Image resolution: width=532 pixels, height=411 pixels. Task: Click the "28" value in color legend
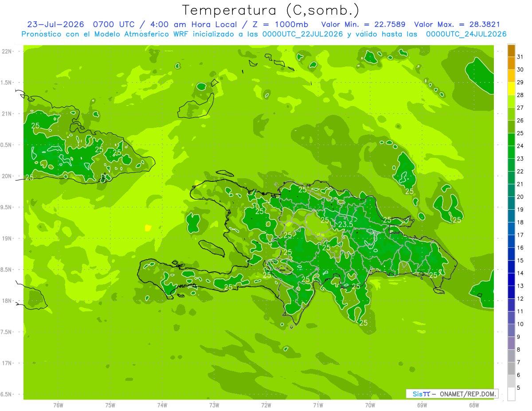(520, 95)
